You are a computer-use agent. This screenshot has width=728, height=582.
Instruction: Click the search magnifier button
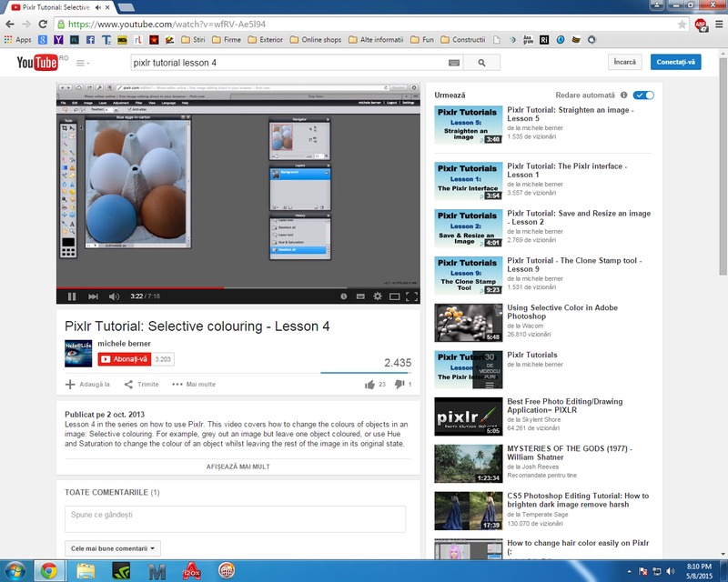pos(482,63)
